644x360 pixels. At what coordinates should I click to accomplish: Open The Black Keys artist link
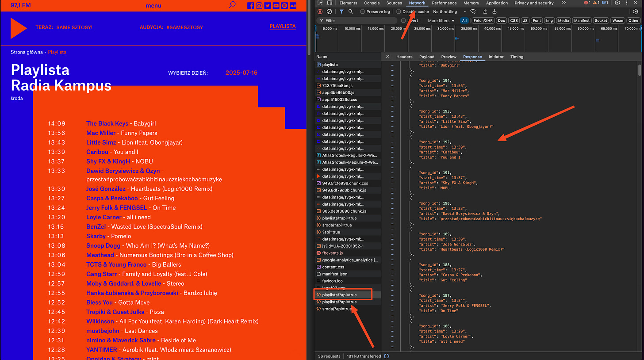[107, 123]
